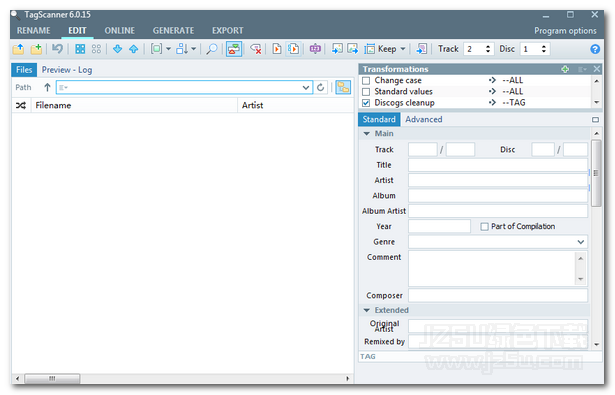This screenshot has width=615, height=395.
Task: Click the export cover image icon
Action: (353, 49)
